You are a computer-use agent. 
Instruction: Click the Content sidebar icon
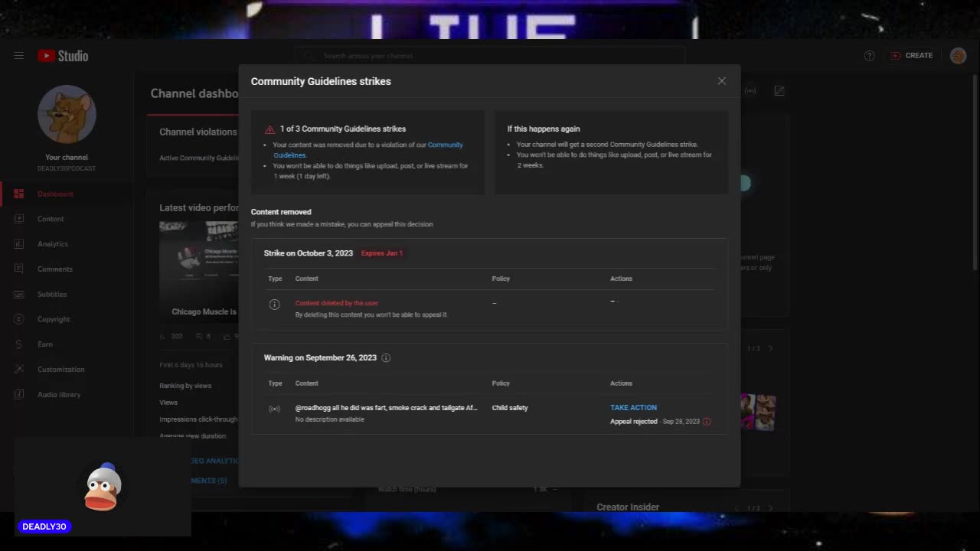[19, 219]
